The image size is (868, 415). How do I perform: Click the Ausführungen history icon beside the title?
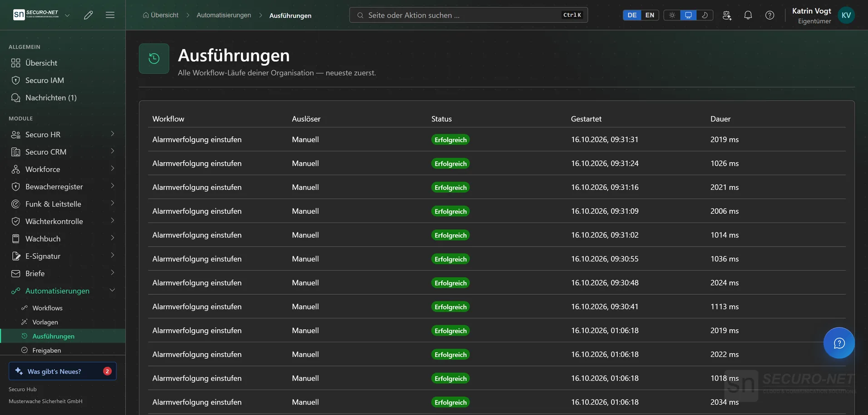pos(154,59)
